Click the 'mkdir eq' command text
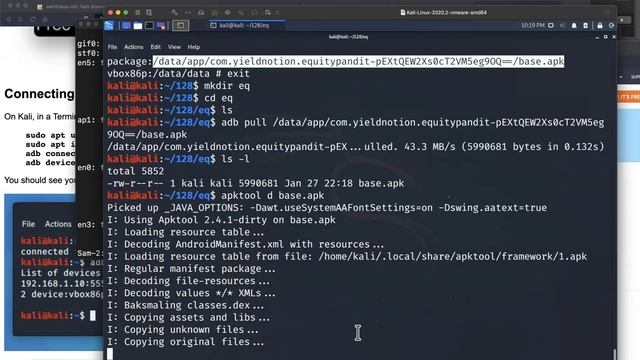Screen dimensions: 640x360 pyautogui.click(x=227, y=86)
